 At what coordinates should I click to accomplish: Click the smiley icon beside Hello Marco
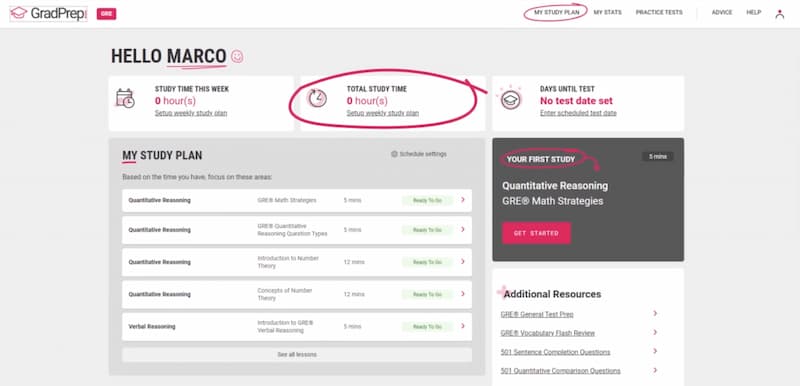click(x=237, y=57)
